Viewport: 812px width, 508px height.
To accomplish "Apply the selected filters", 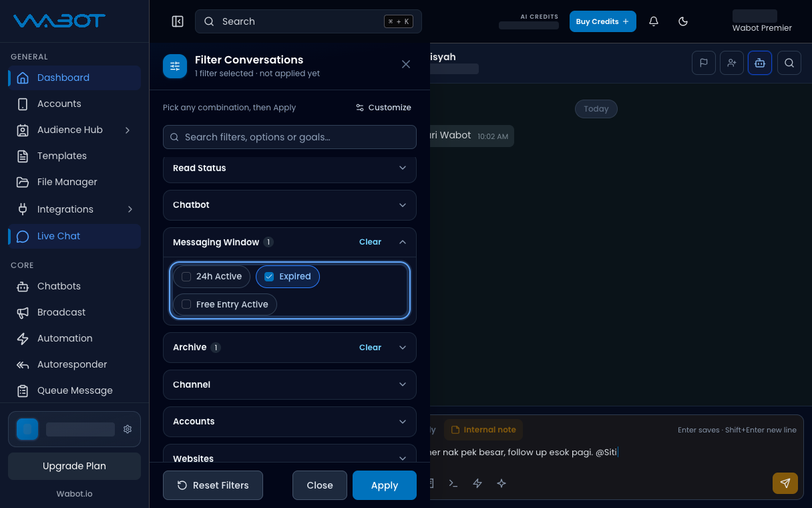I will click(385, 485).
